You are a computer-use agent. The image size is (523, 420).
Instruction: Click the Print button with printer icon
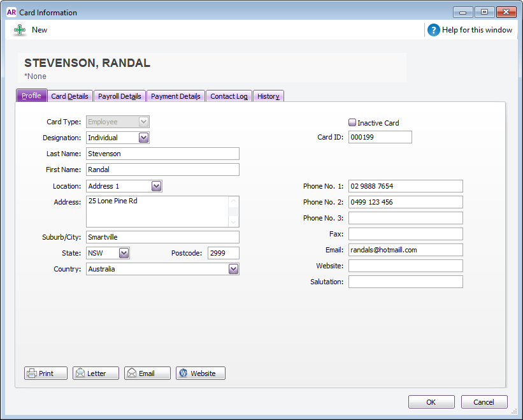pos(46,373)
